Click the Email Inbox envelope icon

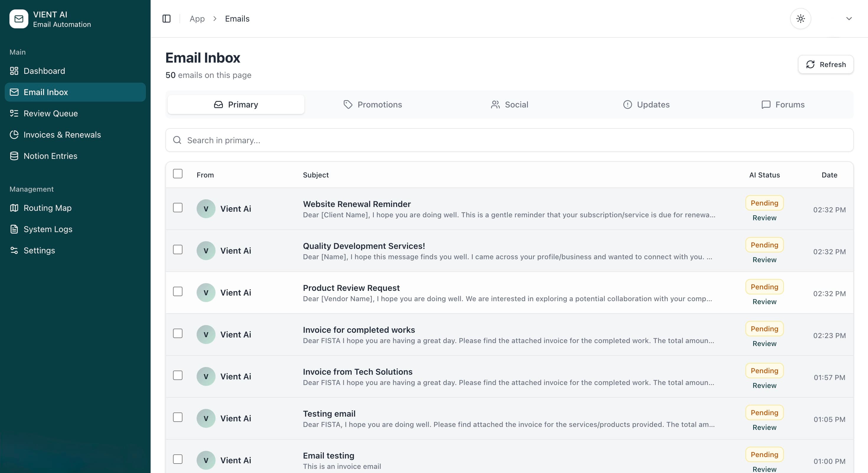(x=14, y=92)
